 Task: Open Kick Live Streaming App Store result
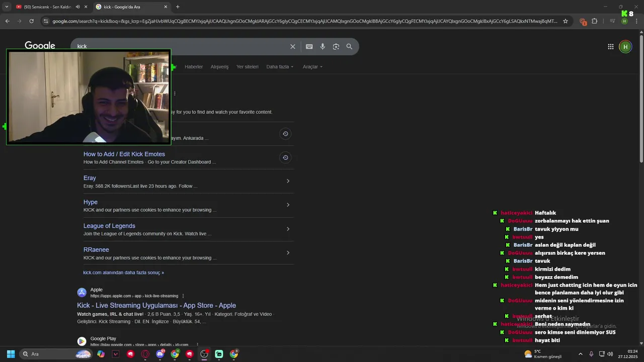(x=156, y=305)
